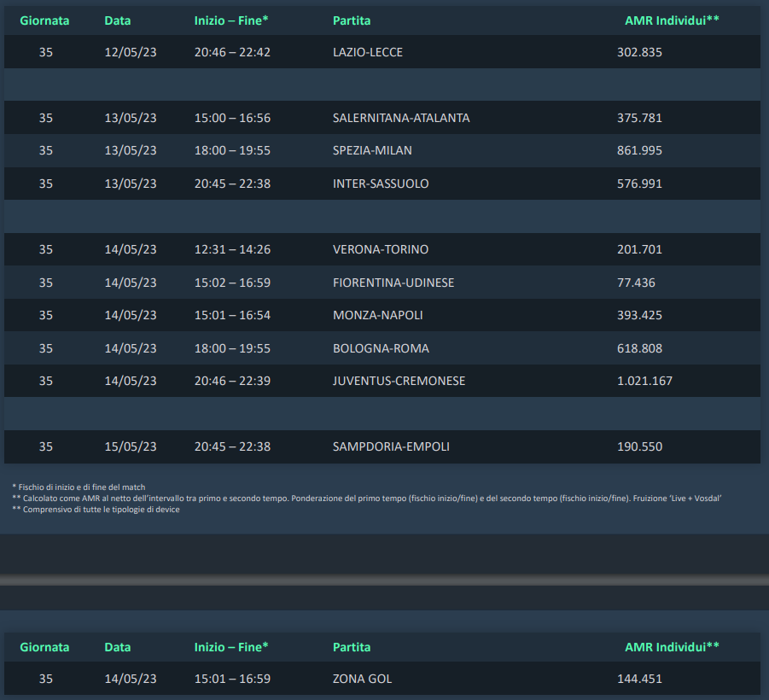
Task: Click the Inizio – Fine* header above 20:46 – 22:42
Action: coord(231,20)
